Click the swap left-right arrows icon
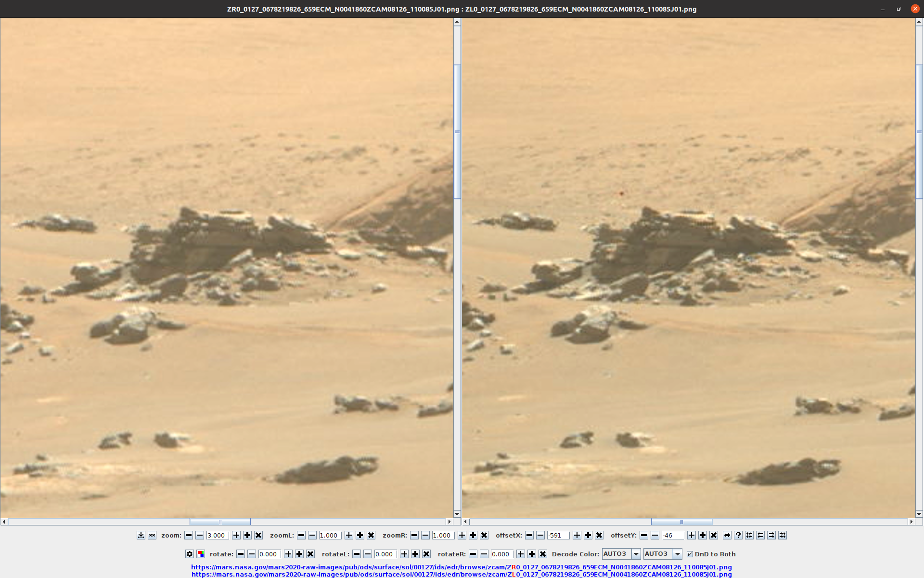 click(x=727, y=535)
